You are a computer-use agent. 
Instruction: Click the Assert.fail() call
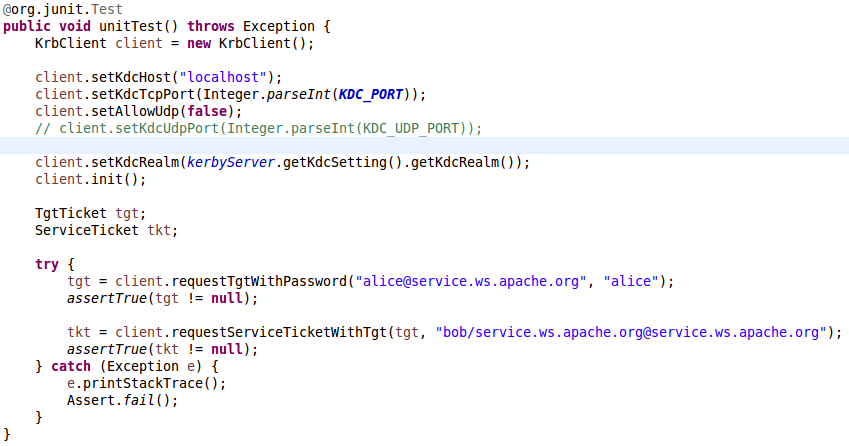click(122, 401)
